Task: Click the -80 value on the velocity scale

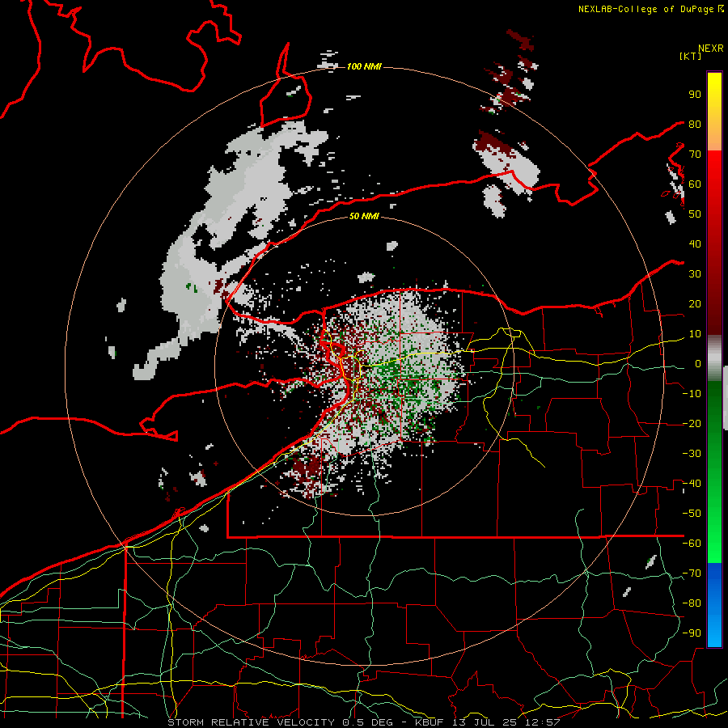Action: (692, 603)
